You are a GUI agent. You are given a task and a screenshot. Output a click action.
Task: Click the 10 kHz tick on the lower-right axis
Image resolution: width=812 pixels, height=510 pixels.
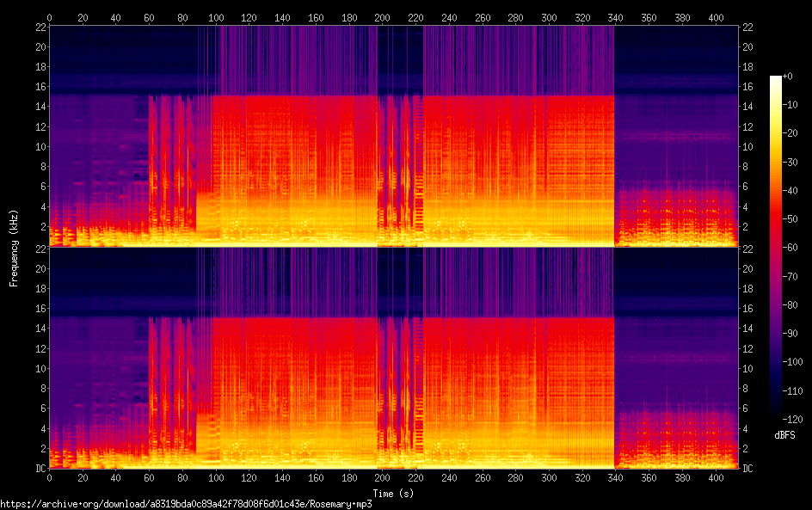coord(748,368)
